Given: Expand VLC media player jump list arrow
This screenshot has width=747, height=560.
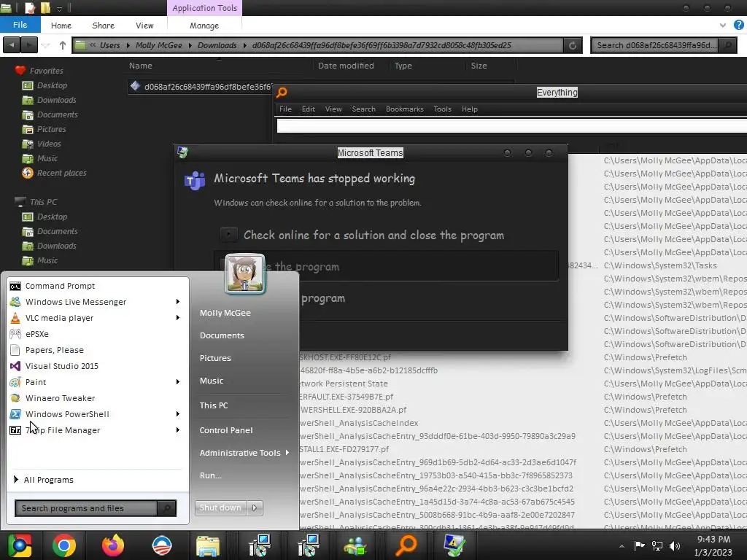Looking at the screenshot, I should (178, 318).
